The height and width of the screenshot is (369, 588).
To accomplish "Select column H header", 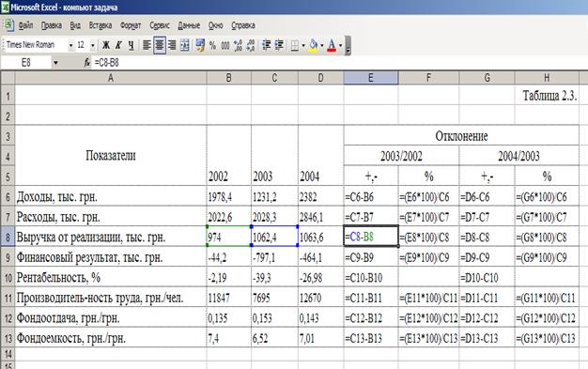I will [x=547, y=78].
